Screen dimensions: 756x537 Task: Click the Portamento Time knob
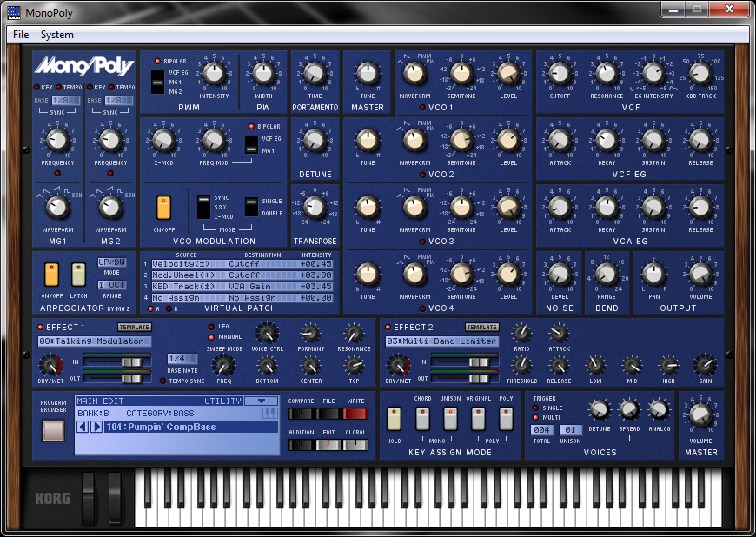315,74
